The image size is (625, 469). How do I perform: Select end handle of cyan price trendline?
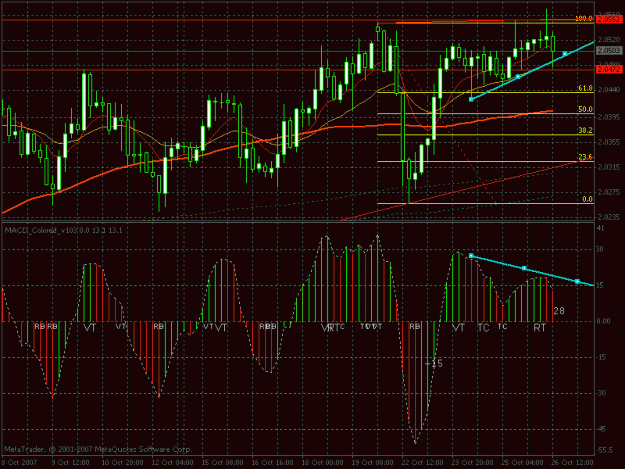pos(565,53)
